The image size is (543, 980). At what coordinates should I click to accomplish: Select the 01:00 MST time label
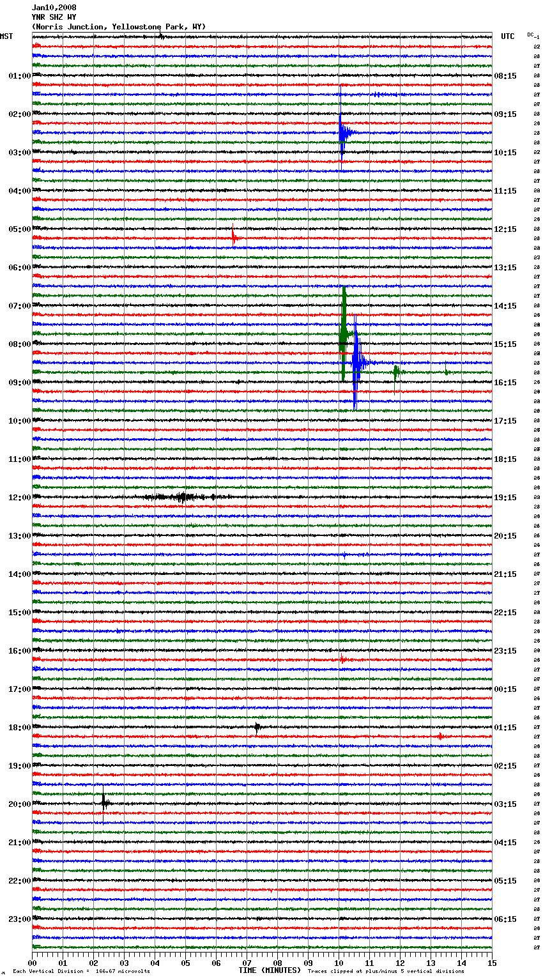click(x=20, y=76)
